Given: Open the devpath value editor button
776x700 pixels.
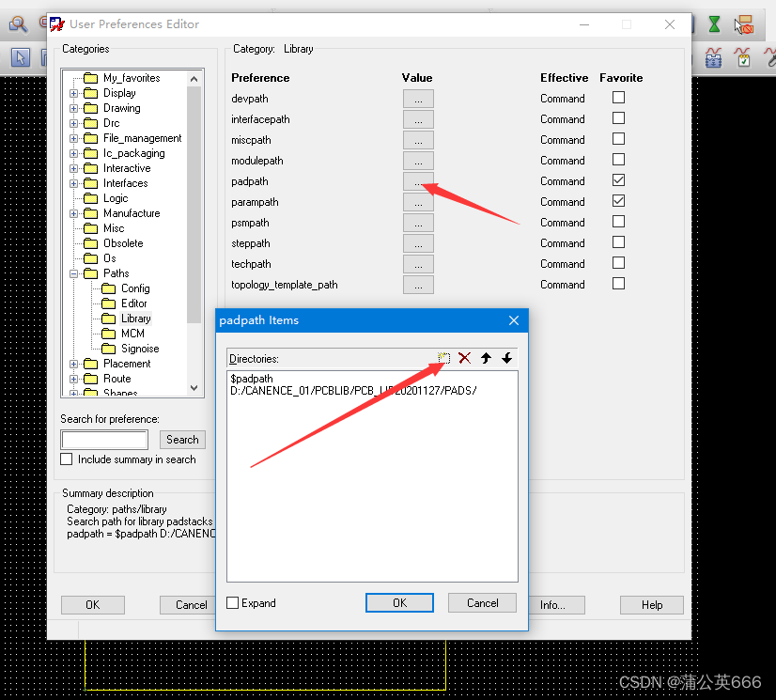Looking at the screenshot, I should tap(418, 99).
